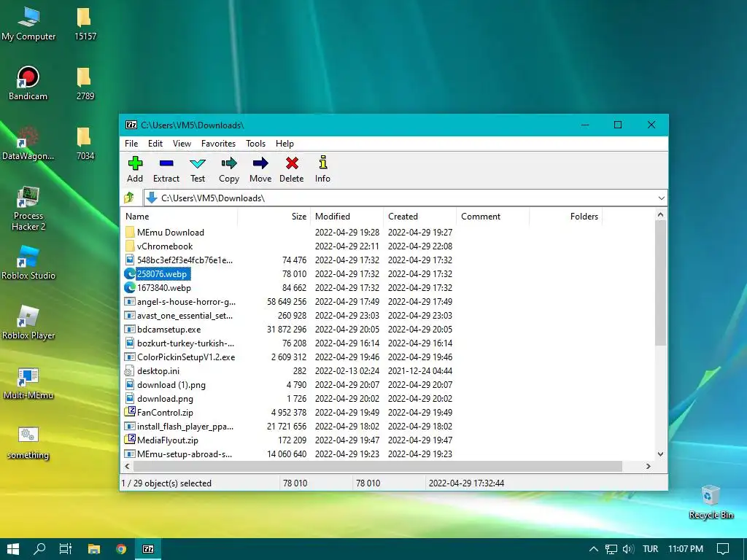Open the Help menu
The image size is (747, 560).
click(x=285, y=144)
